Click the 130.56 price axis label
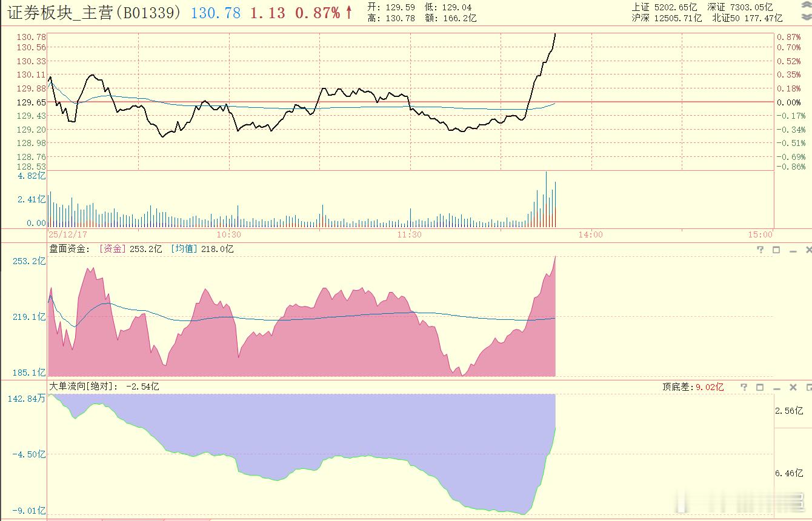Screen dimensions: 812x521 (x=32, y=47)
